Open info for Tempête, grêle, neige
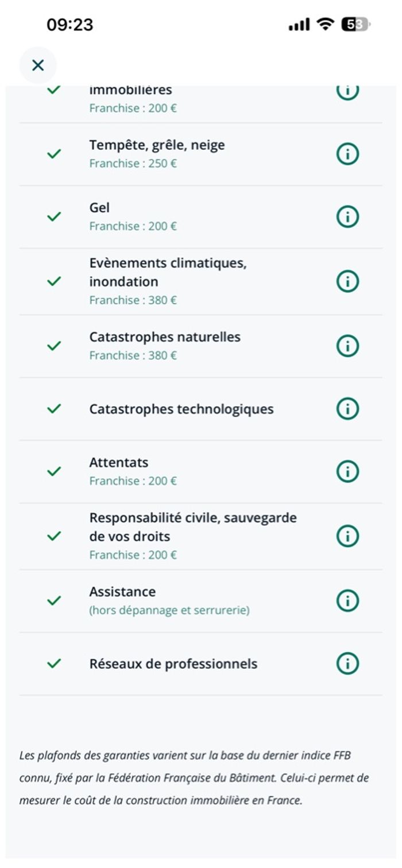The width and height of the screenshot is (402, 868). pos(347,154)
